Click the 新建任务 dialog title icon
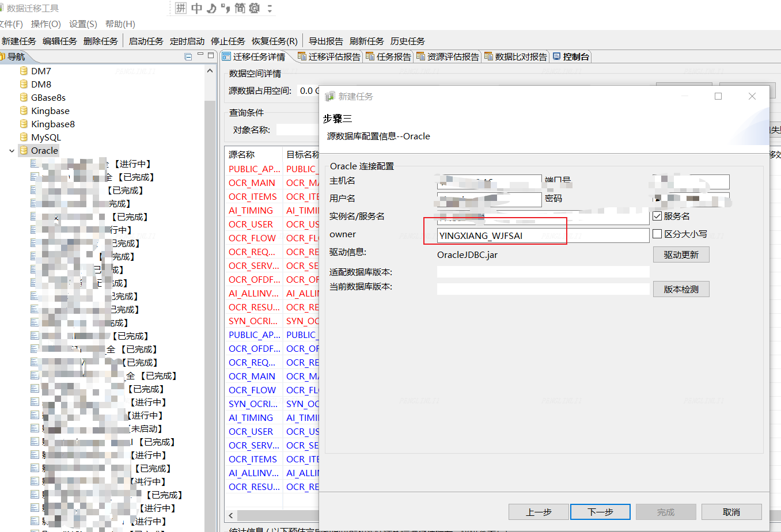This screenshot has width=781, height=532. point(330,96)
